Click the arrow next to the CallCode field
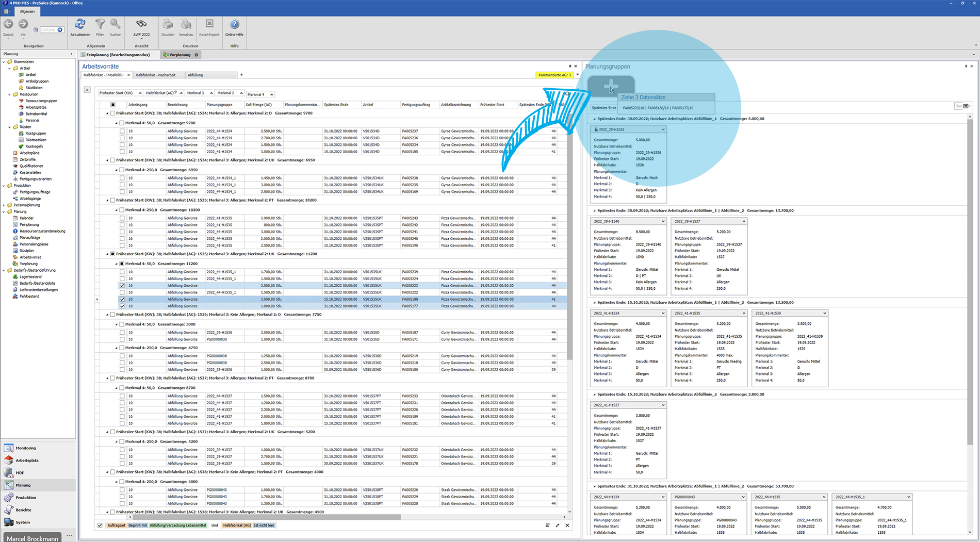980x542 pixels. click(60, 30)
